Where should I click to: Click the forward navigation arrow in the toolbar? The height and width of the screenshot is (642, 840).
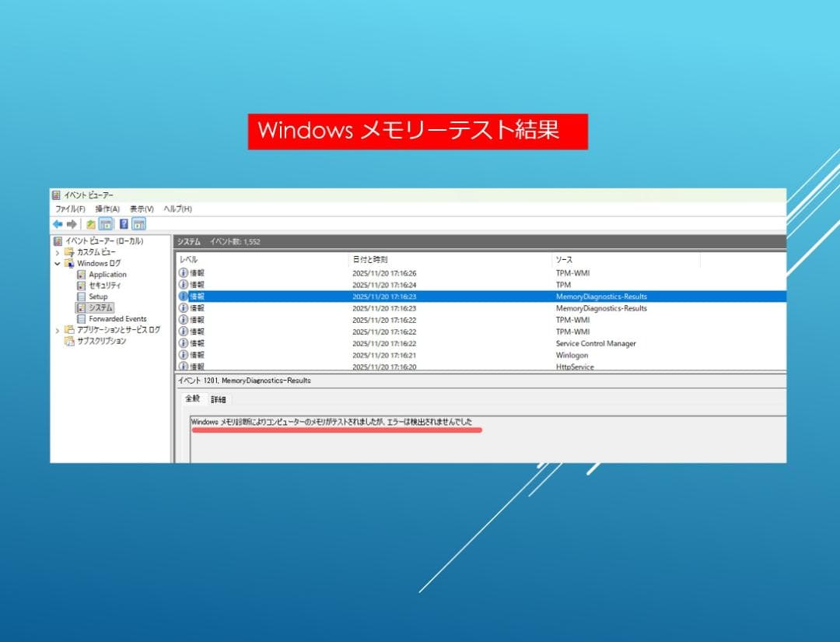click(72, 224)
